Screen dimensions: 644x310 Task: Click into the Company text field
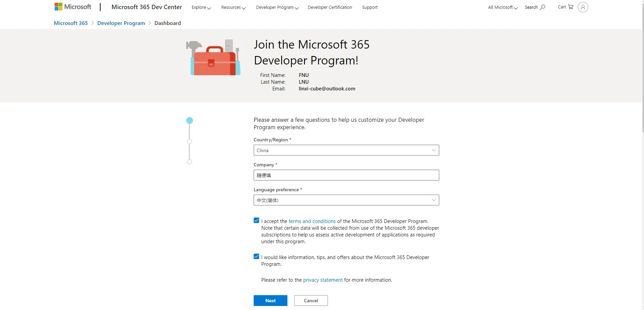point(346,175)
